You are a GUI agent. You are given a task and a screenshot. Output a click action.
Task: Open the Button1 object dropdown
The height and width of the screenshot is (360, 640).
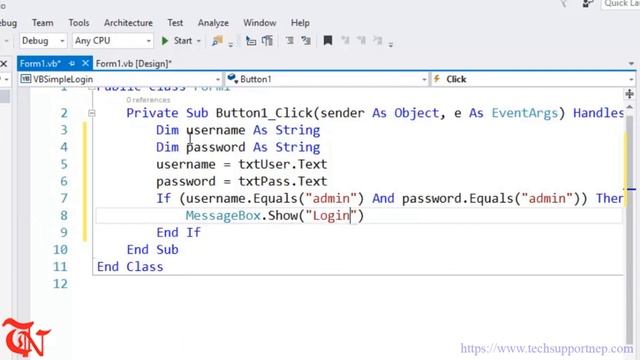click(327, 79)
